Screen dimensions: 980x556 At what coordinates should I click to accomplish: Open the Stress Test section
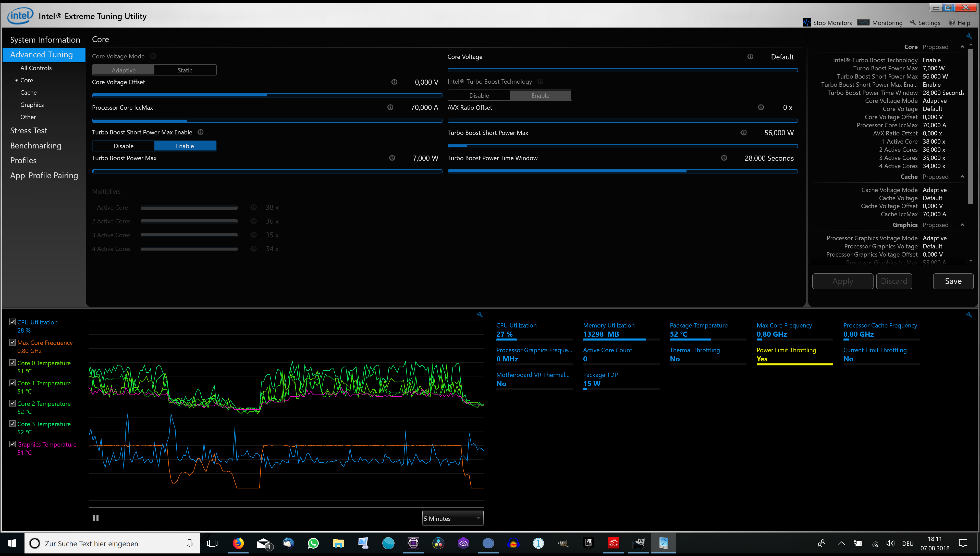pyautogui.click(x=29, y=131)
